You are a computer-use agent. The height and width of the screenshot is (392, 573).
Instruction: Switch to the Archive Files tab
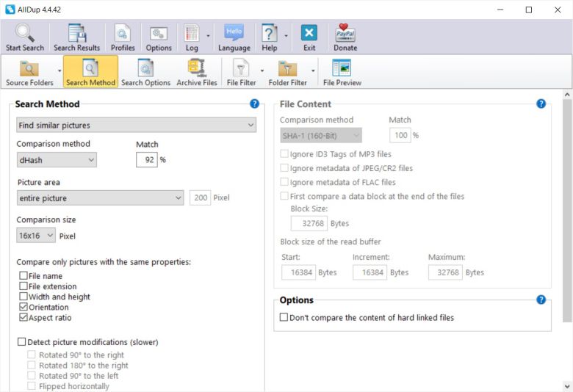197,72
